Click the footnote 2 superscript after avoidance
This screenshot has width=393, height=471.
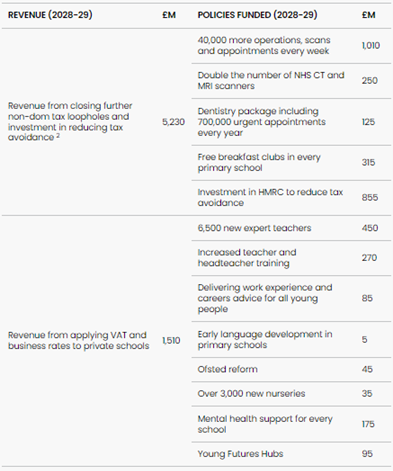coord(58,135)
